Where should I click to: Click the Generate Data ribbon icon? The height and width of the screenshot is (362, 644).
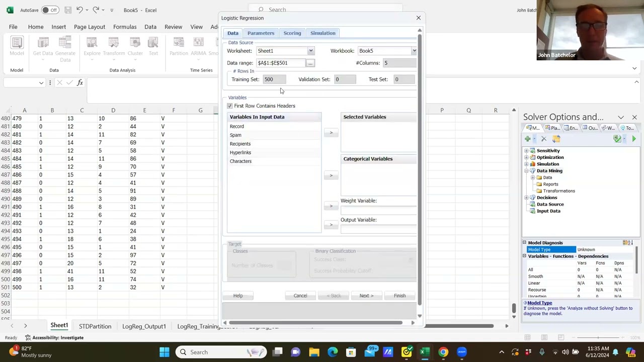[65, 49]
